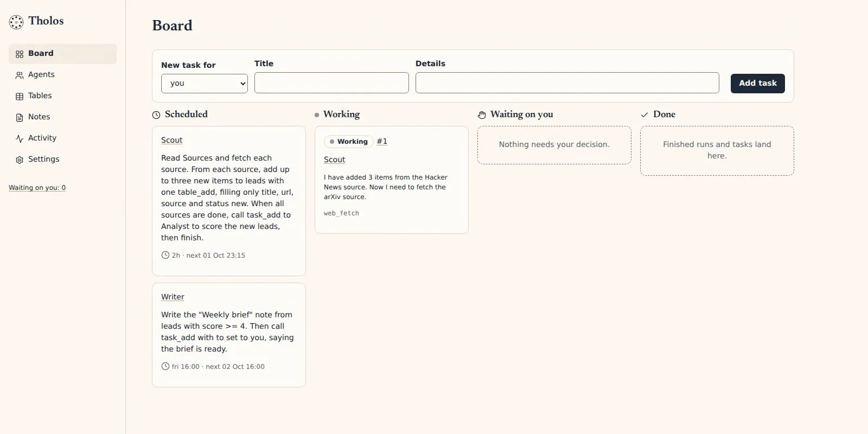This screenshot has width=868, height=434.
Task: Click the Settings gear icon
Action: pos(20,160)
